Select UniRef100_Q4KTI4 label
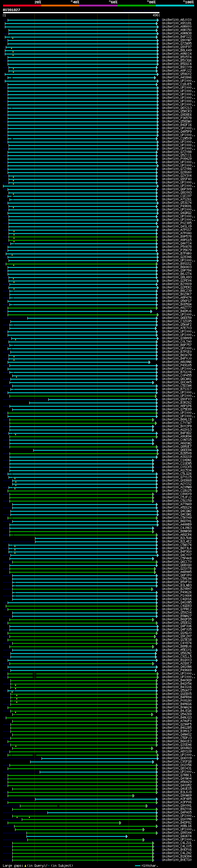The height and width of the screenshot is (868, 197). 176,244
